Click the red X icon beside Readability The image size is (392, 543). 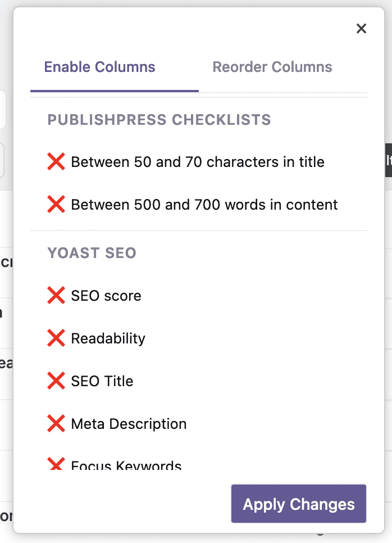(x=56, y=338)
